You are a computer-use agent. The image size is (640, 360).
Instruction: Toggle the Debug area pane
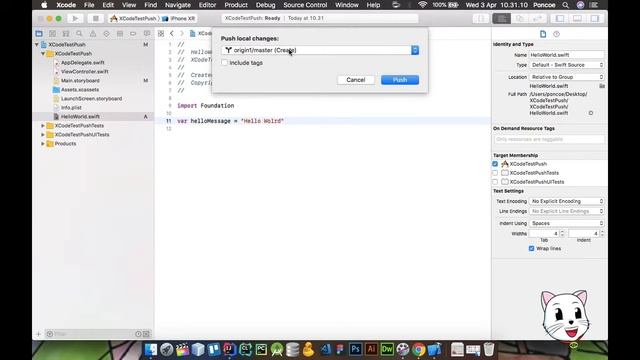[x=577, y=18]
